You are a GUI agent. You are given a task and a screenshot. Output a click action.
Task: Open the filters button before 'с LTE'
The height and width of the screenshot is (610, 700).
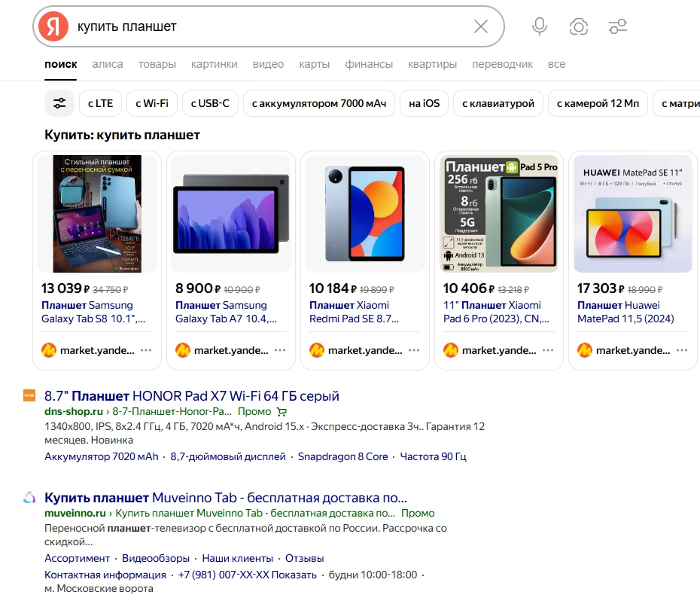pos(59,103)
